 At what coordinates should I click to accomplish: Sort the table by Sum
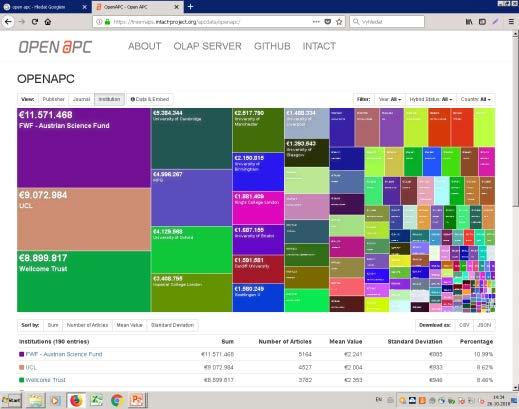[53, 325]
